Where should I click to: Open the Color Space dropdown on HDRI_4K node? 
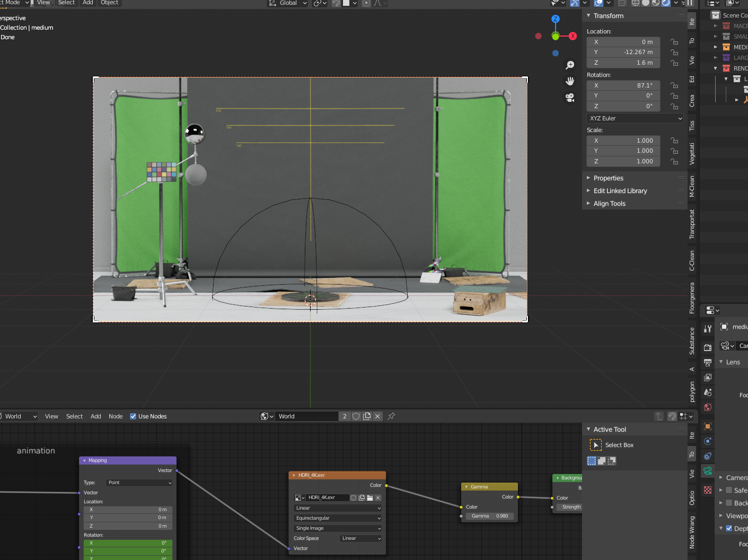click(360, 538)
